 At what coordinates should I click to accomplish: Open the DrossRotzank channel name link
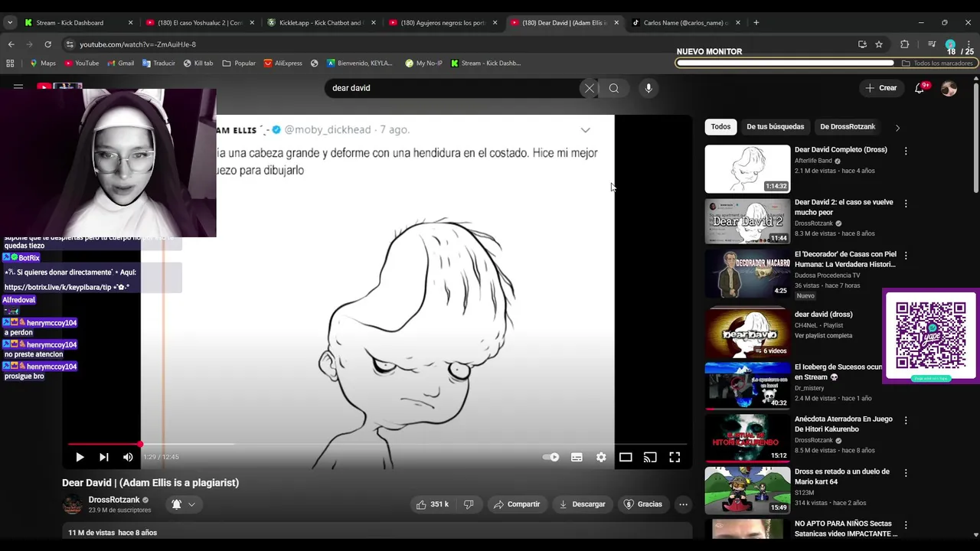point(114,500)
